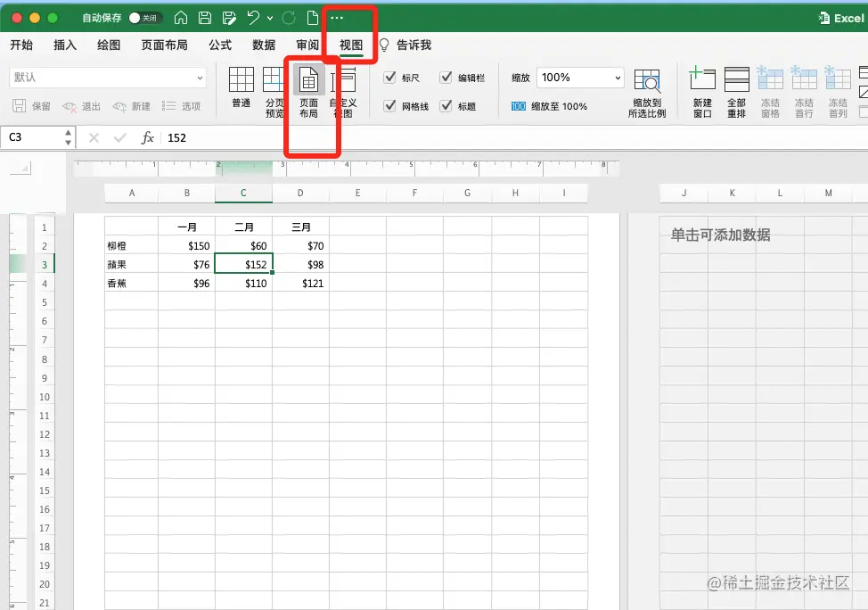The image size is (868, 610).
Task: Create a new document with page icon
Action: tap(313, 18)
